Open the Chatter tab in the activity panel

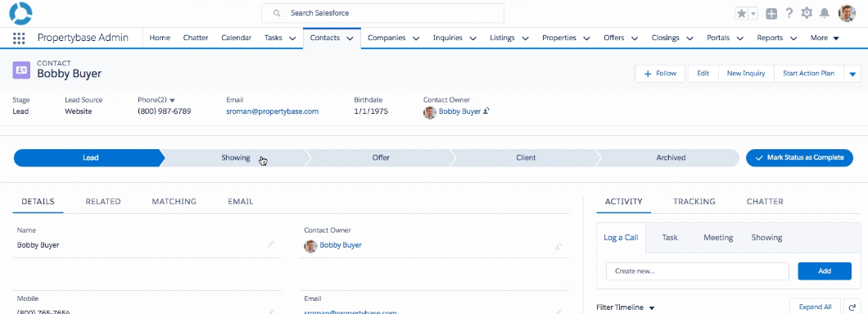tap(765, 202)
